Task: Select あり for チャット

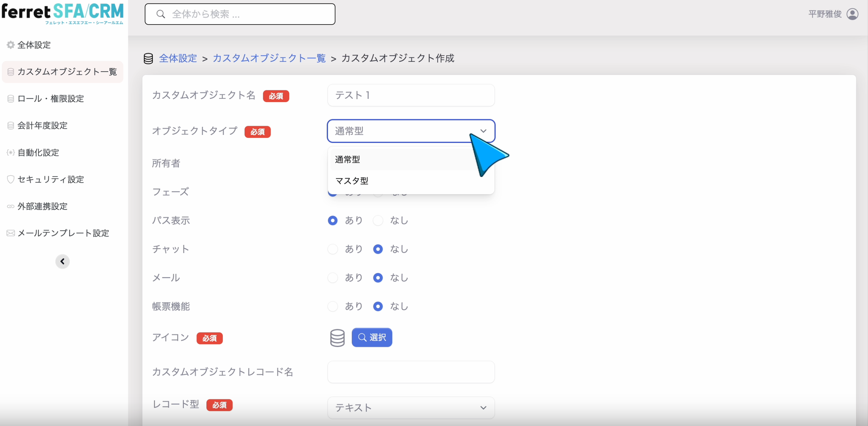Action: point(333,249)
